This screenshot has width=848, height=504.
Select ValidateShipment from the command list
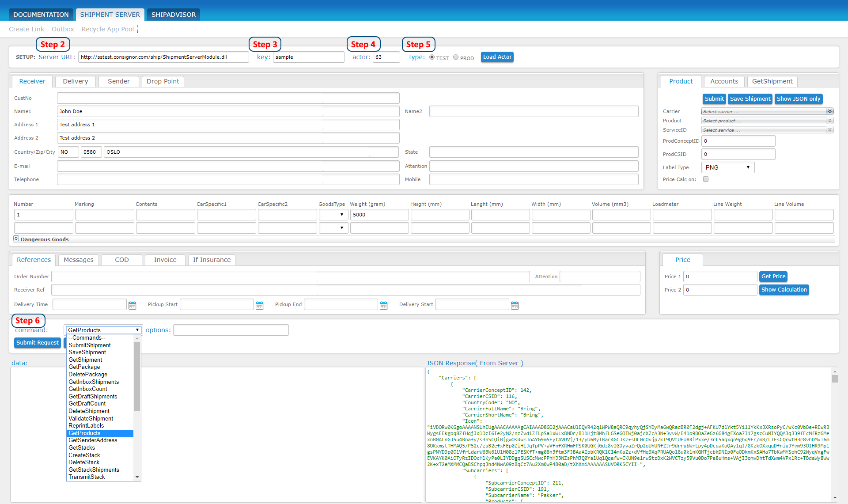[100, 419]
